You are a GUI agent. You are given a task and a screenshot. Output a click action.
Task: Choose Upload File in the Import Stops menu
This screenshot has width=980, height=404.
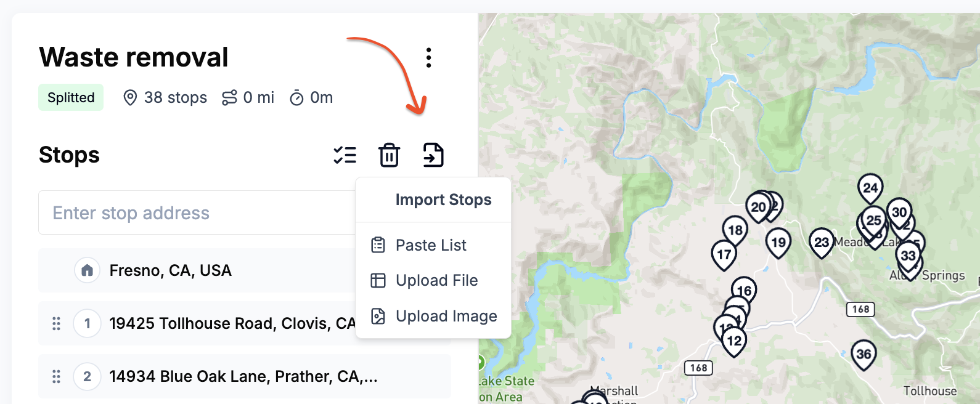click(x=436, y=280)
